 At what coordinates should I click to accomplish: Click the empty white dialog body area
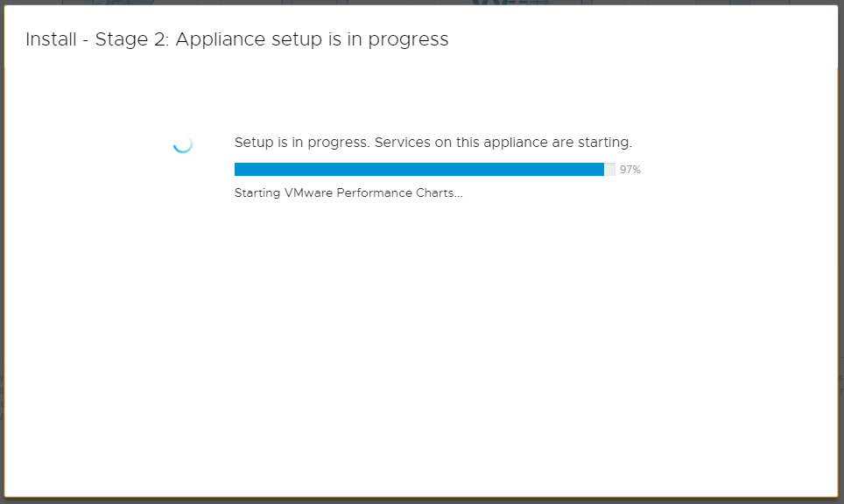[x=420, y=350]
